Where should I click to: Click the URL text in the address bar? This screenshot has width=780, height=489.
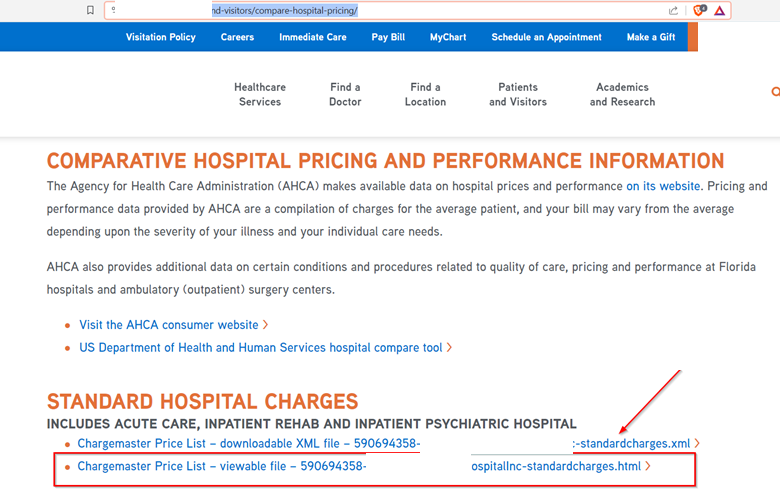(285, 10)
